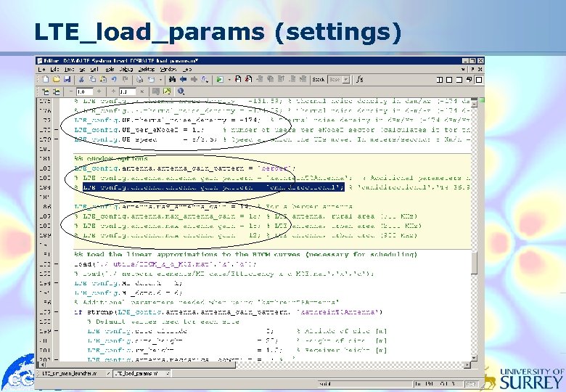This screenshot has height=392, width=566.
Task: Toggle breakpoint dash beside site_altitude line
Action: click(x=57, y=331)
